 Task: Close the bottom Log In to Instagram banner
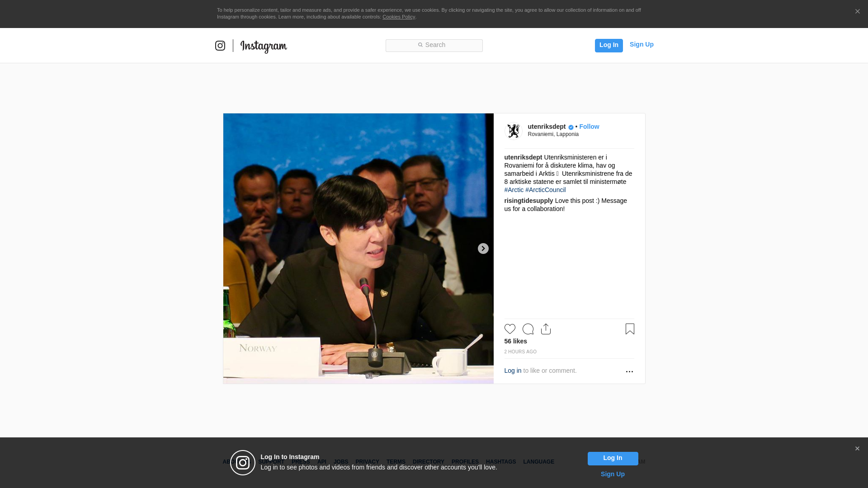857,448
